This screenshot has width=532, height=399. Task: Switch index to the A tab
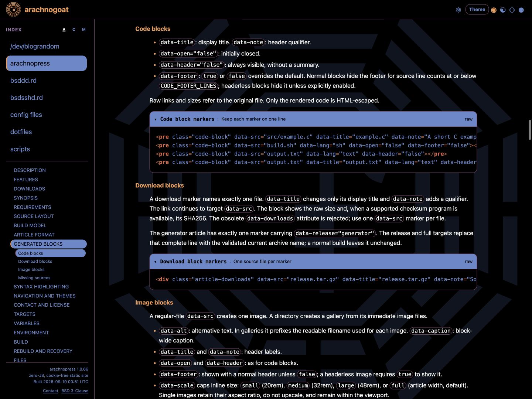pyautogui.click(x=64, y=30)
